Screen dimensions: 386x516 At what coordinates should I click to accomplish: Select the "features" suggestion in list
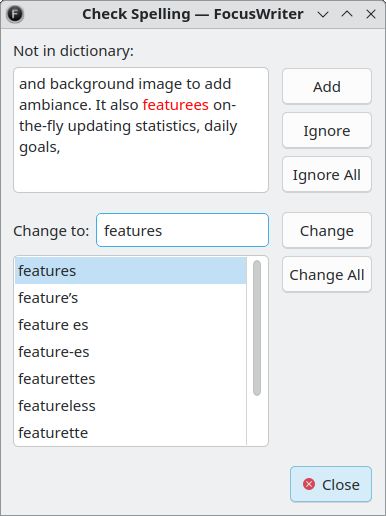[x=131, y=271]
